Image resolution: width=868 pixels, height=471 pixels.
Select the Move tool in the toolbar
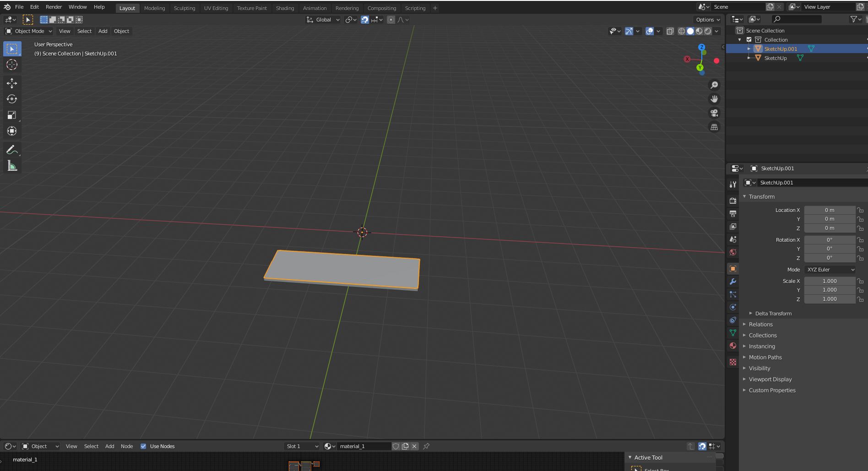[12, 83]
